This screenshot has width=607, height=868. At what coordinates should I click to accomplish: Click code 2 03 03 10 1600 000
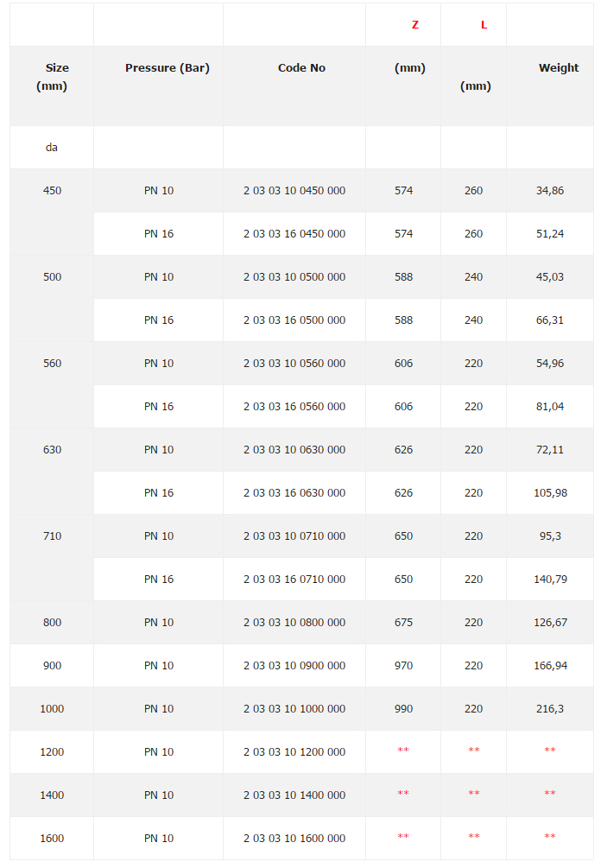coord(294,839)
